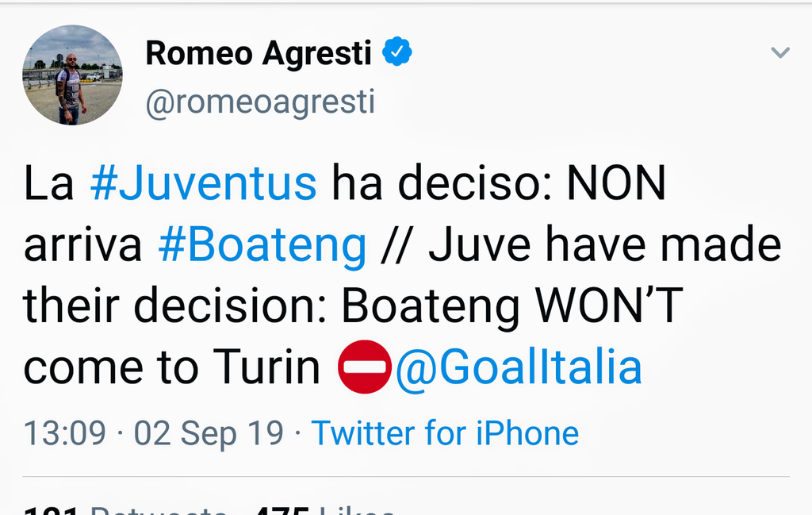This screenshot has height=515, width=812.
Task: Click the 13:09 tweet time
Action: pos(64,433)
